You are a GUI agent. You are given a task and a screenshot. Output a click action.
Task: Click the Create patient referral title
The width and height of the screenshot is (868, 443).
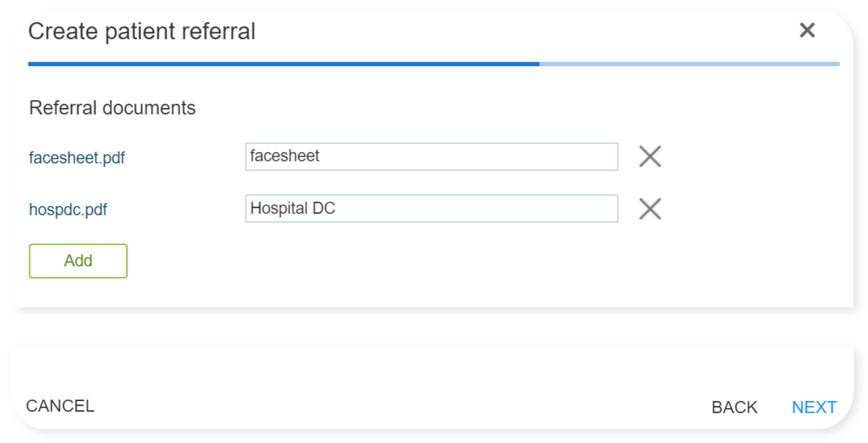click(142, 32)
